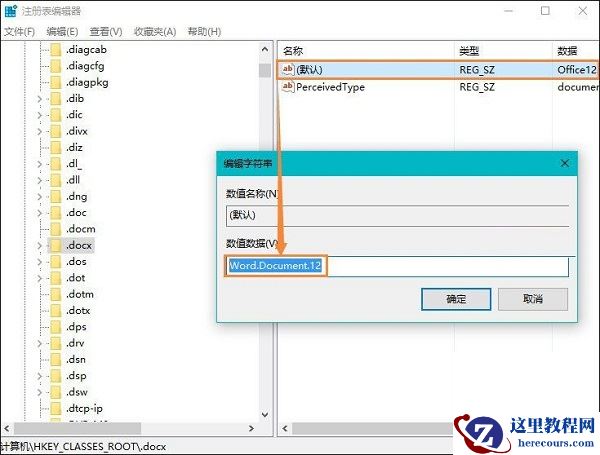Click the PerceivedType string value icon
The width and height of the screenshot is (600, 455).
pyautogui.click(x=287, y=86)
